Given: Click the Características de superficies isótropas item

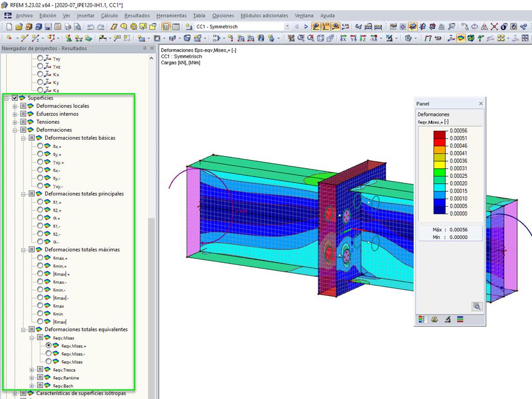Looking at the screenshot, I should click(x=81, y=393).
